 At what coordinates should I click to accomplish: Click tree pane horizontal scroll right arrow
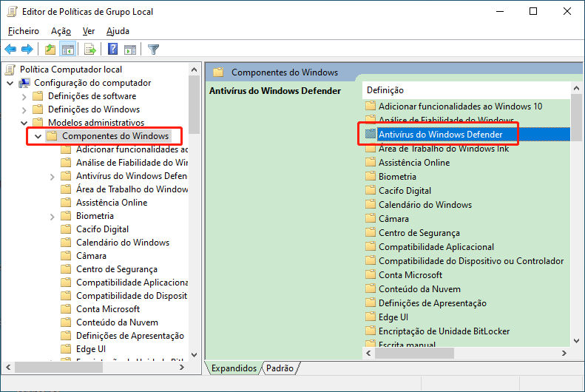[182, 368]
